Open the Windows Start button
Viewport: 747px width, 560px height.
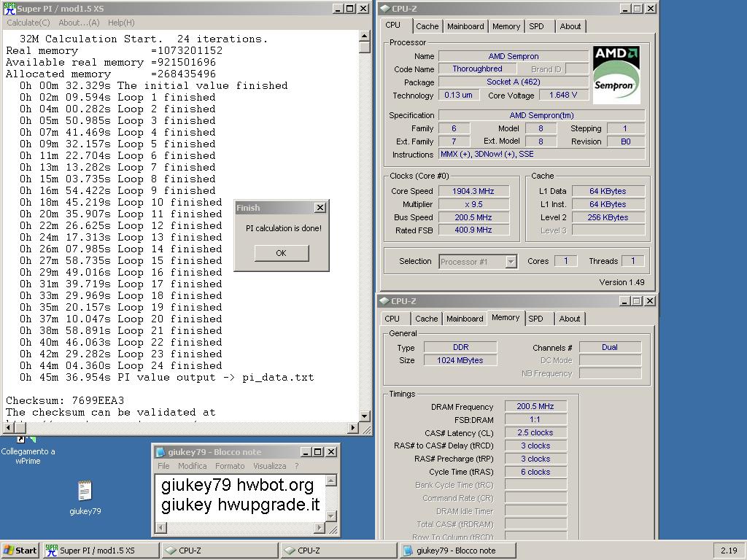(x=20, y=550)
